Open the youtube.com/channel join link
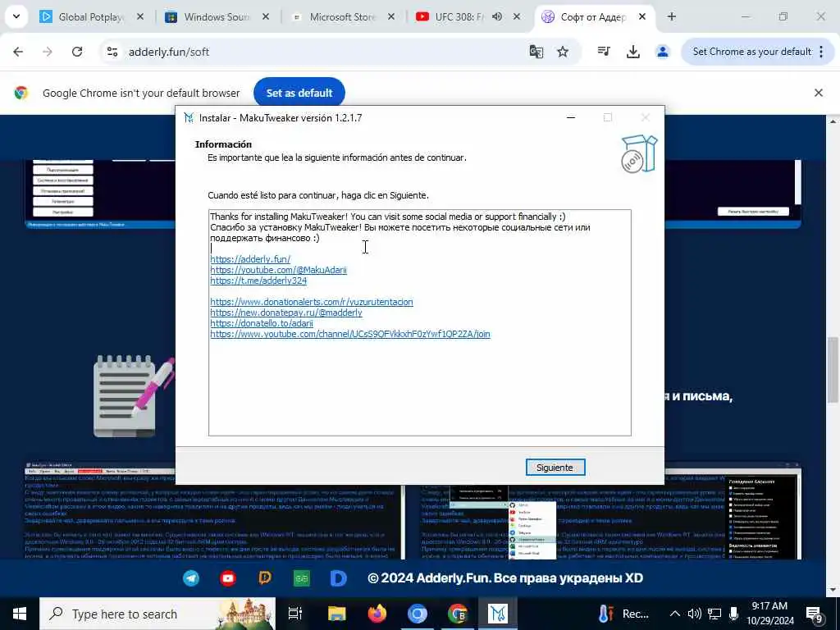Screen dimensions: 840x630 coord(349,335)
